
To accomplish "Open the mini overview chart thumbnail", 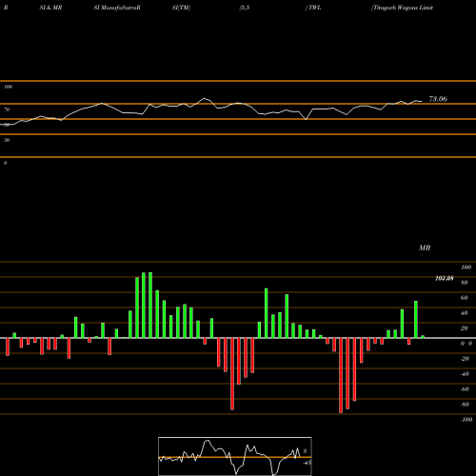I will 235,456.
